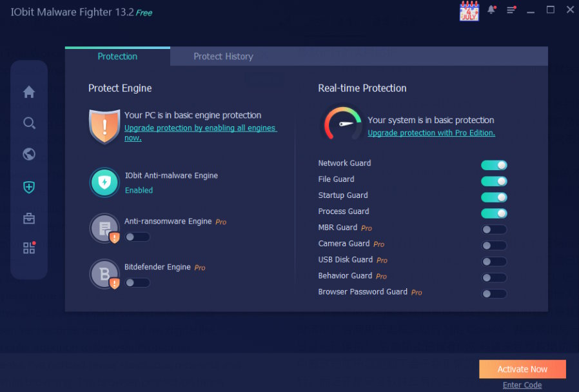579x392 pixels.
Task: Open the Protect History tab
Action: coord(223,57)
